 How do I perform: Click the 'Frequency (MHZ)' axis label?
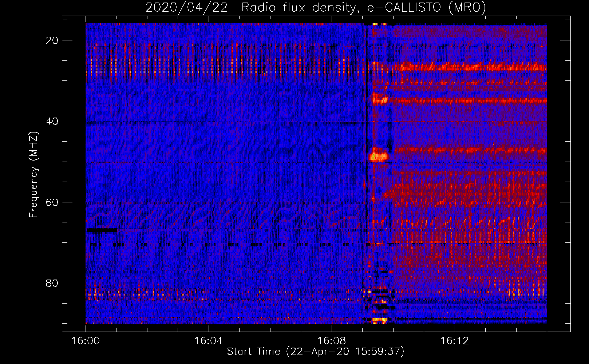[33, 175]
